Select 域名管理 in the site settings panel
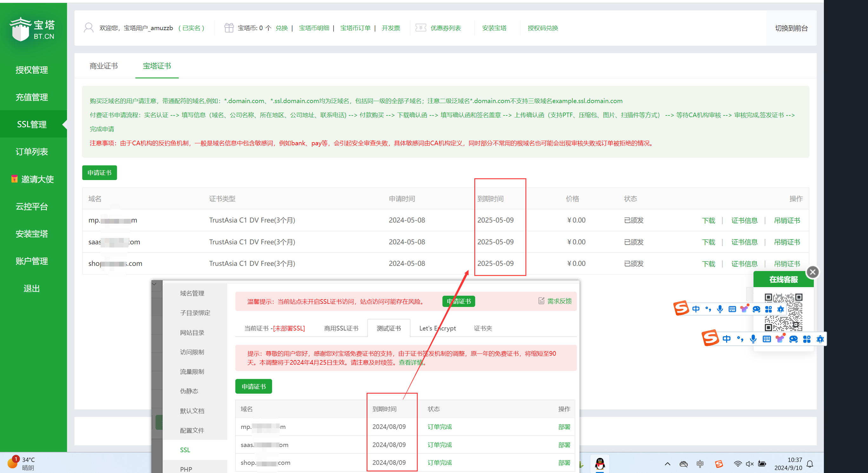 tap(192, 293)
